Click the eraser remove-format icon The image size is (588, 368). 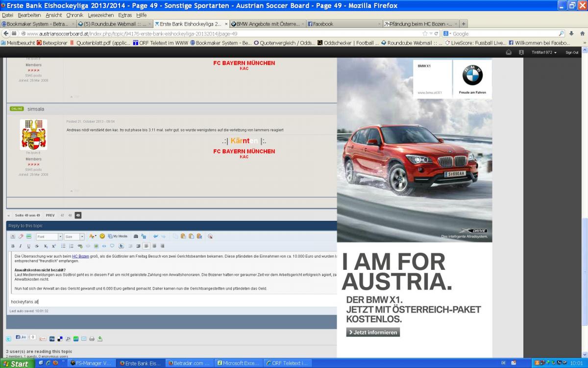pos(21,236)
